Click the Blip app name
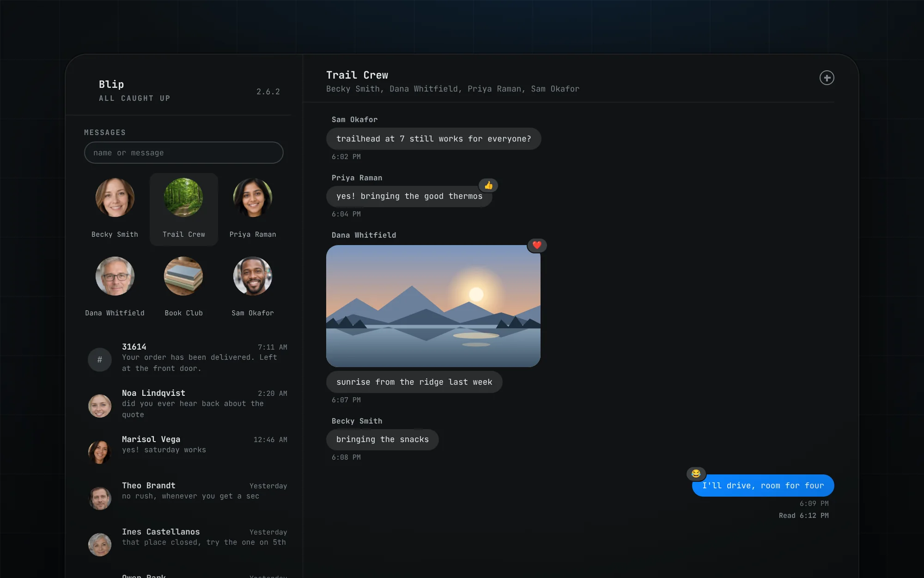 point(111,84)
